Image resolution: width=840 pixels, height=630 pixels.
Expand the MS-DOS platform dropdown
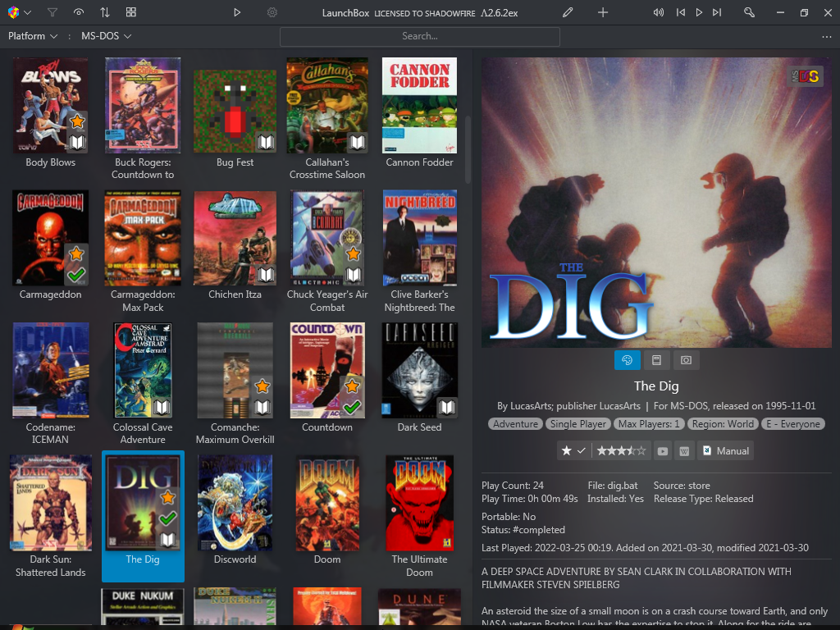(x=106, y=36)
